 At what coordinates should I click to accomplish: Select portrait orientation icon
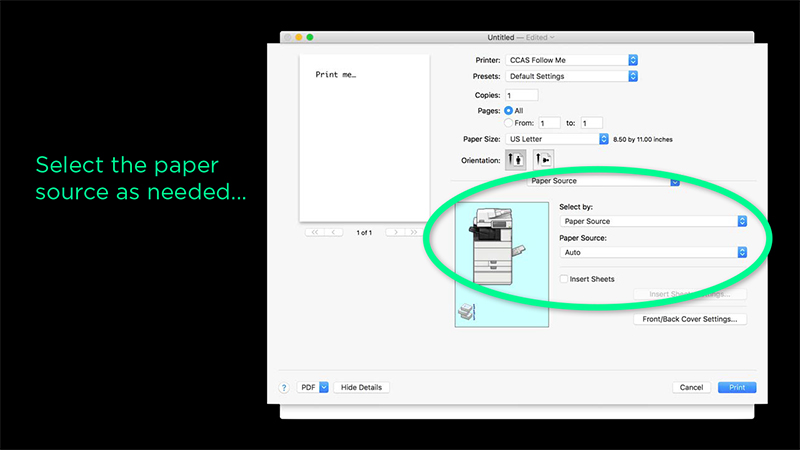pos(517,159)
